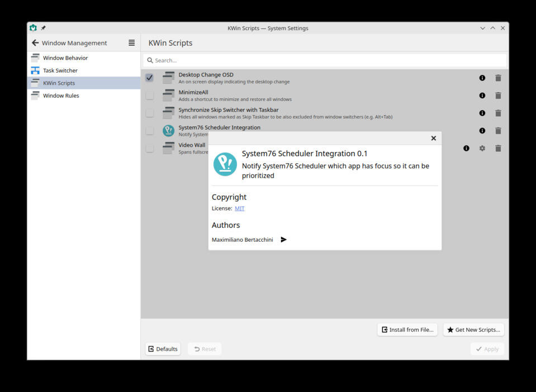Open Task Switcher settings page

pos(84,70)
